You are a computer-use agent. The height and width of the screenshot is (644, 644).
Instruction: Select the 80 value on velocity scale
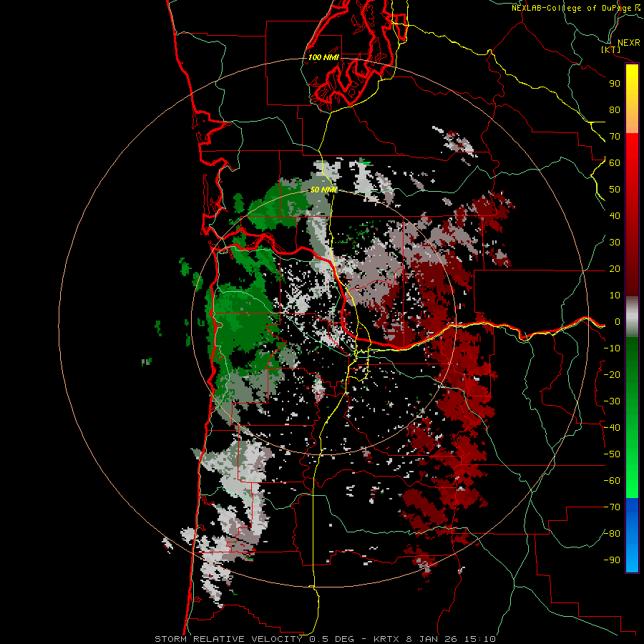click(x=615, y=110)
